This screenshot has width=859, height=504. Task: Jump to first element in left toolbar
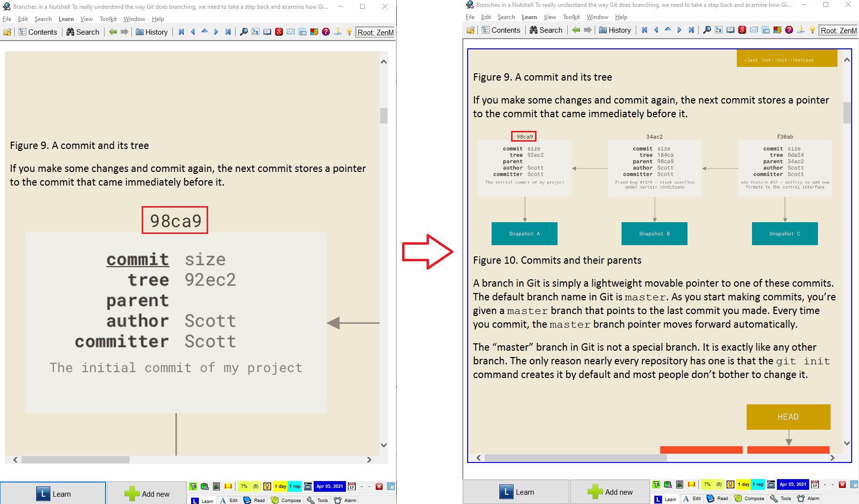(181, 32)
